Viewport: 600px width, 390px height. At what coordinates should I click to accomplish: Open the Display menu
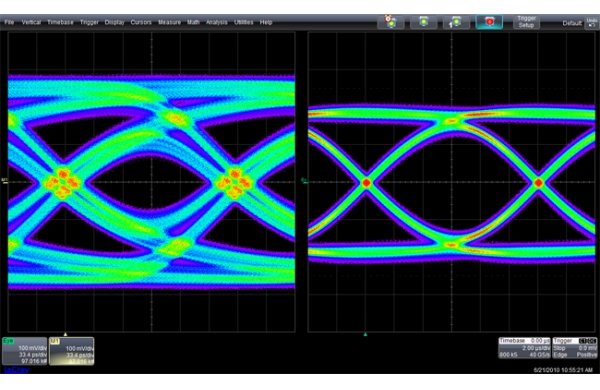pyautogui.click(x=114, y=23)
